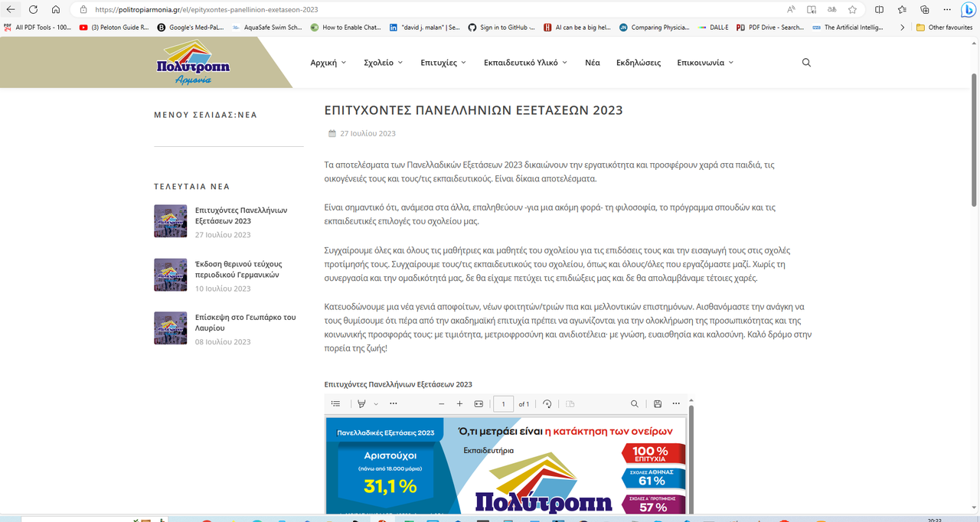Click the thumbnail beside Επιτυχόντες Πανελλήνιων Εξετάσεων
980x522 pixels.
[170, 220]
